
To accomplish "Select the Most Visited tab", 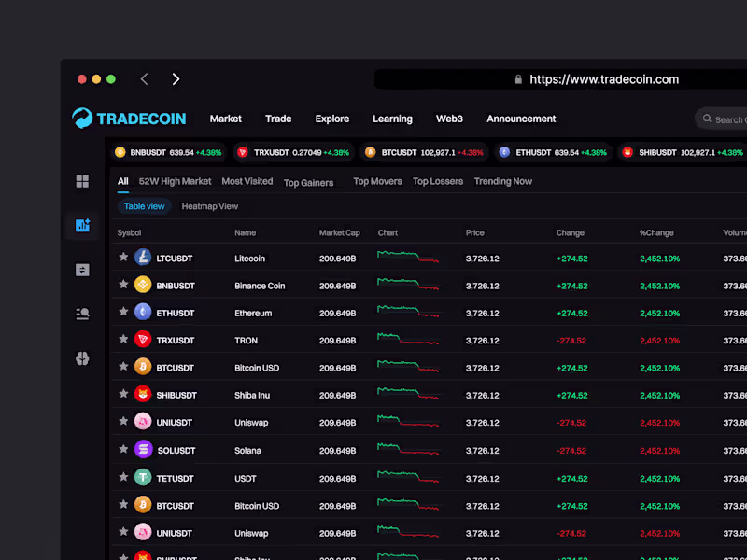I will tap(247, 181).
